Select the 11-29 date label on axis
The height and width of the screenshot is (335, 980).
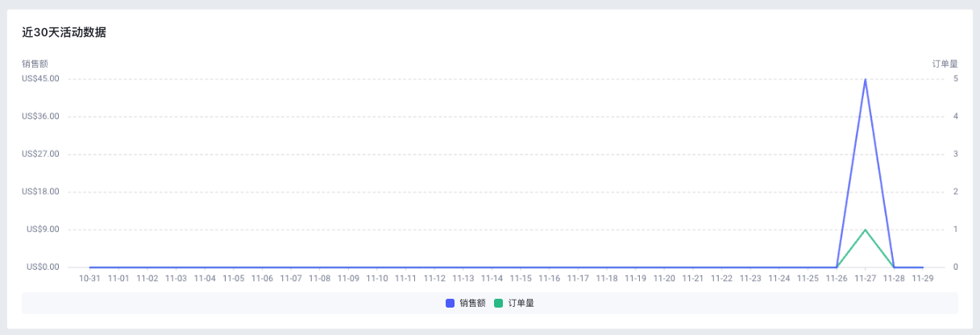coord(923,279)
